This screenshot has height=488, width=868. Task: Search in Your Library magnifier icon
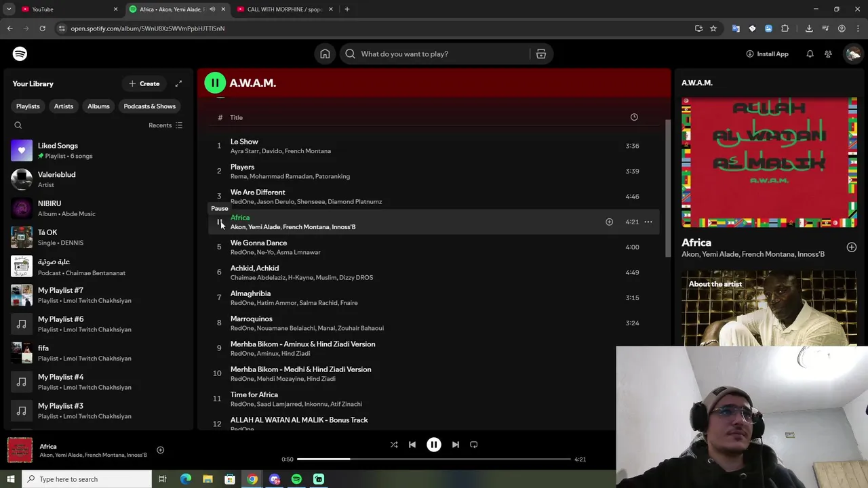coord(18,125)
